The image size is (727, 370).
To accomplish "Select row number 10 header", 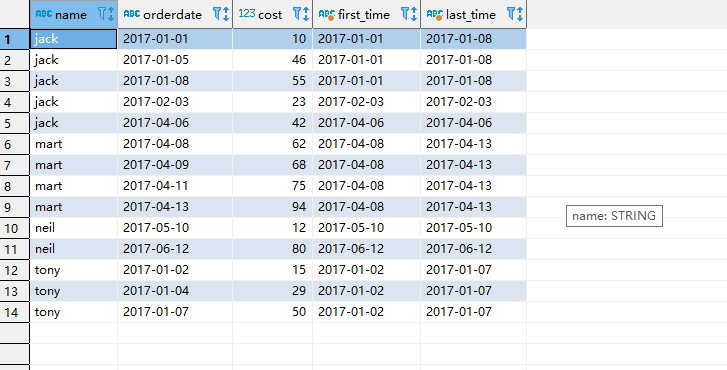I will [x=15, y=228].
